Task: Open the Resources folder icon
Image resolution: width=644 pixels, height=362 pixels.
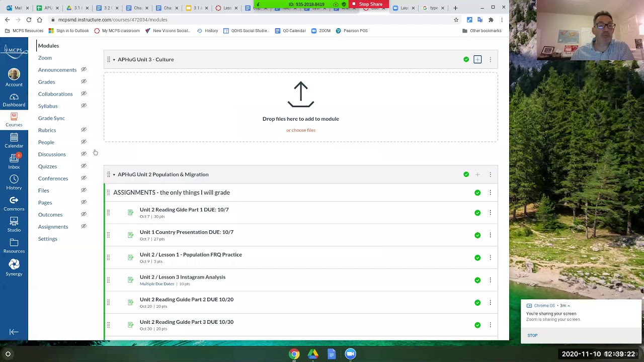Action: (x=14, y=246)
